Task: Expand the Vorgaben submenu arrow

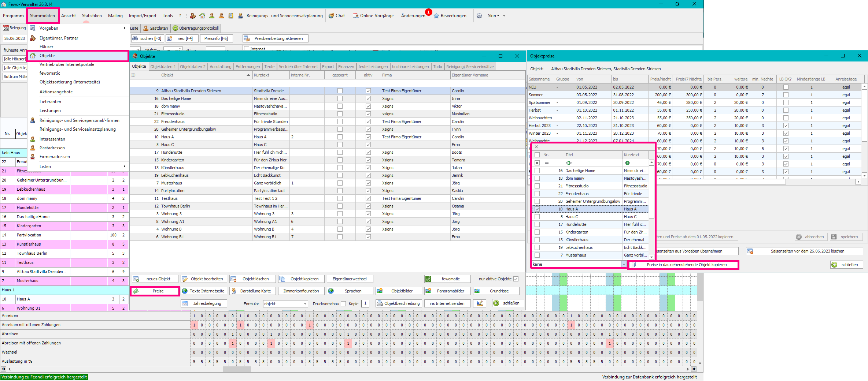Action: [125, 28]
